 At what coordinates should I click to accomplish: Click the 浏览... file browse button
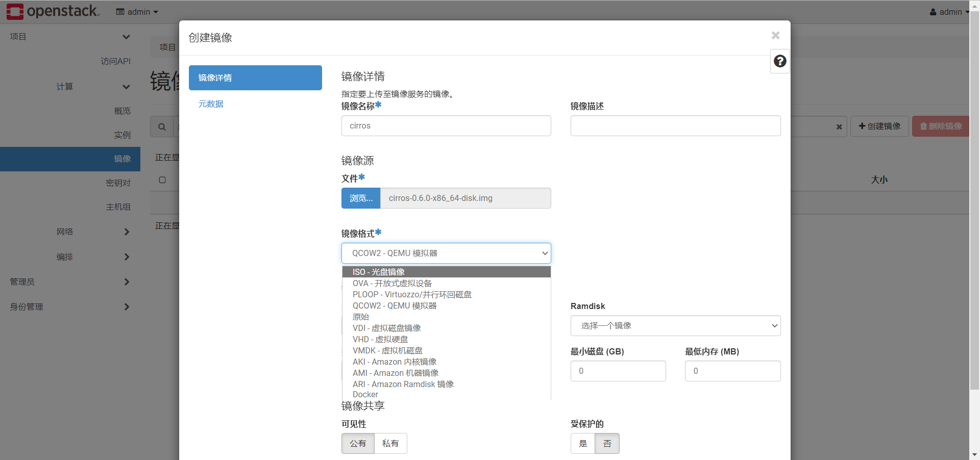coord(361,198)
